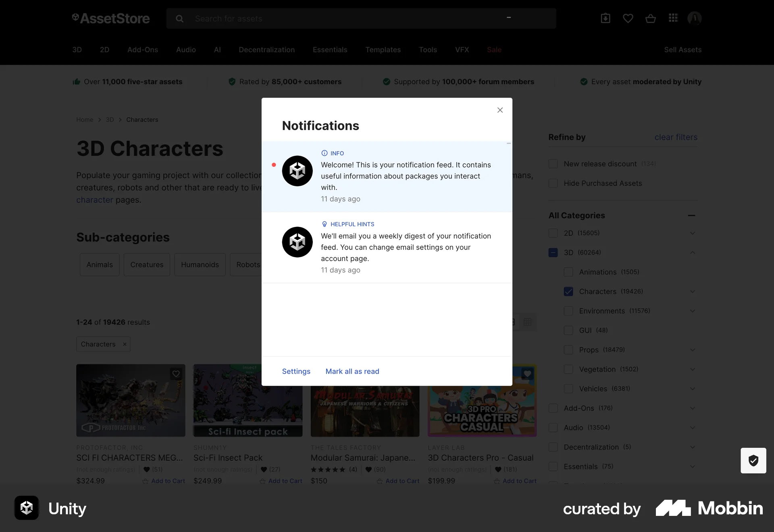
Task: Check the New release discount filter
Action: coord(553,164)
